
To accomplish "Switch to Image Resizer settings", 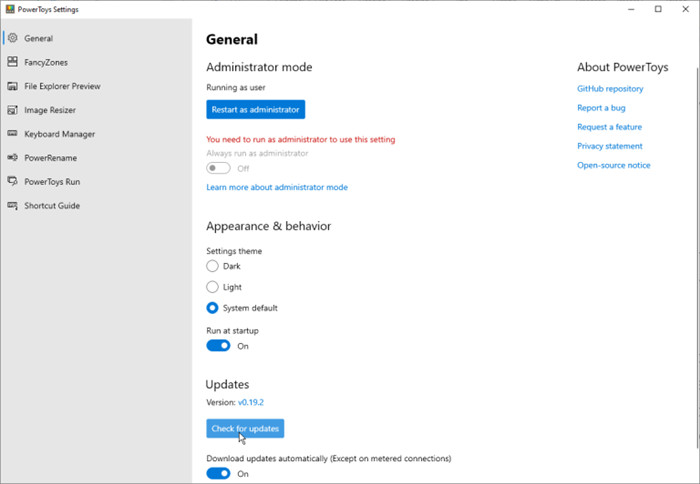I will [96, 110].
